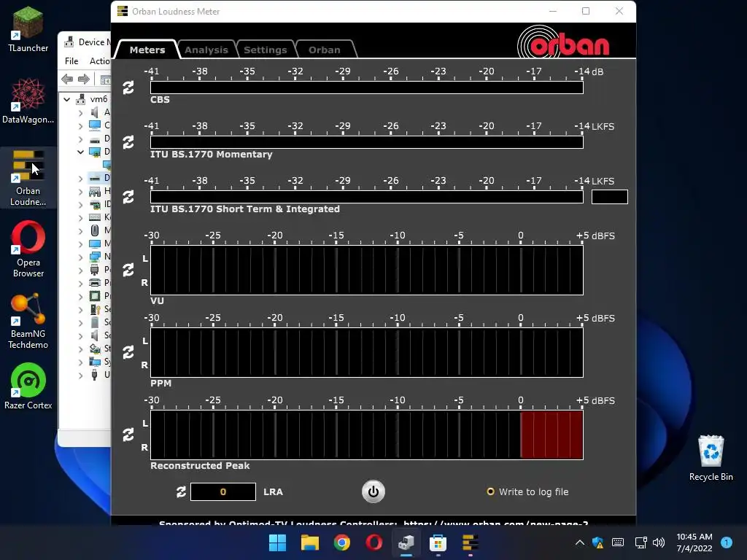The height and width of the screenshot is (560, 747).
Task: Open the File menu in Device Manager
Action: pyautogui.click(x=71, y=61)
